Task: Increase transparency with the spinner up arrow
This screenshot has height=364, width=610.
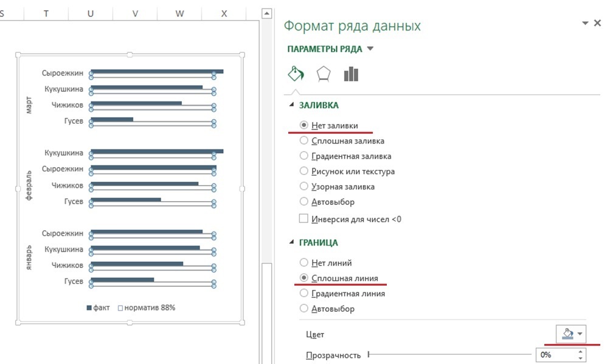Action: pos(582,351)
